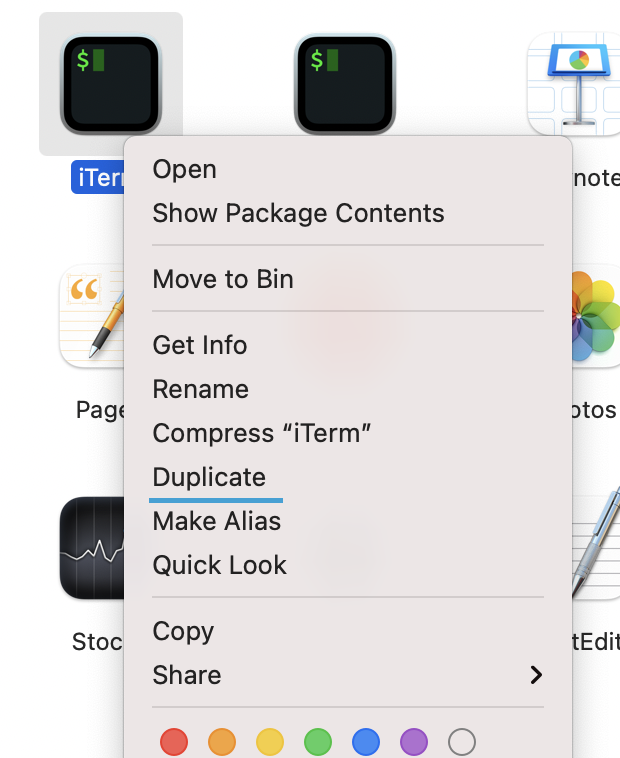
Task: Move iTerm to Bin
Action: [x=223, y=279]
